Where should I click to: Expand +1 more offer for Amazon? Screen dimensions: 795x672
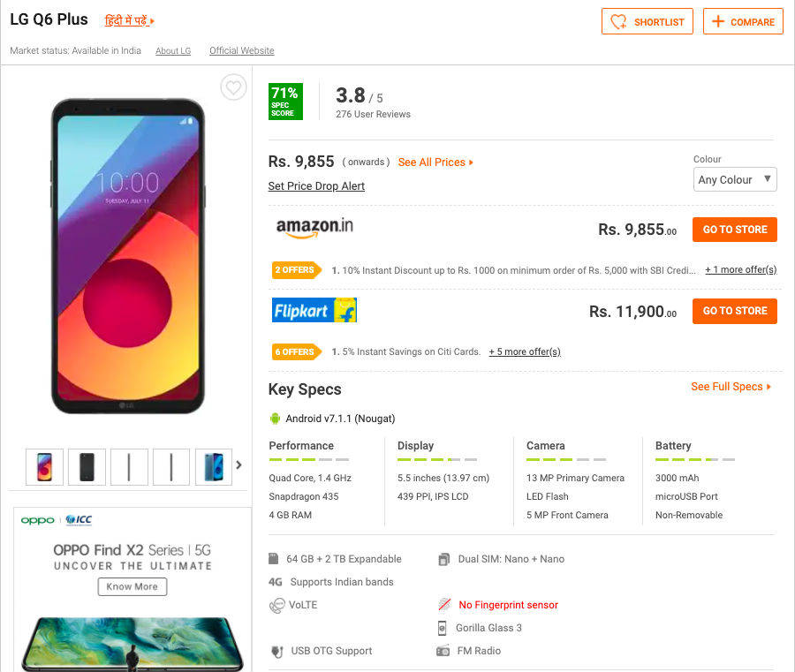740,269
